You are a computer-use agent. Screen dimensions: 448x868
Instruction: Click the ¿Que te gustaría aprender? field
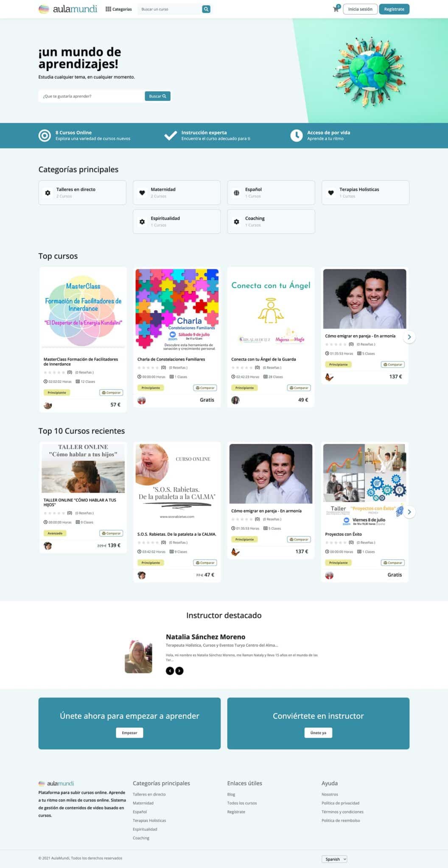pos(91,96)
